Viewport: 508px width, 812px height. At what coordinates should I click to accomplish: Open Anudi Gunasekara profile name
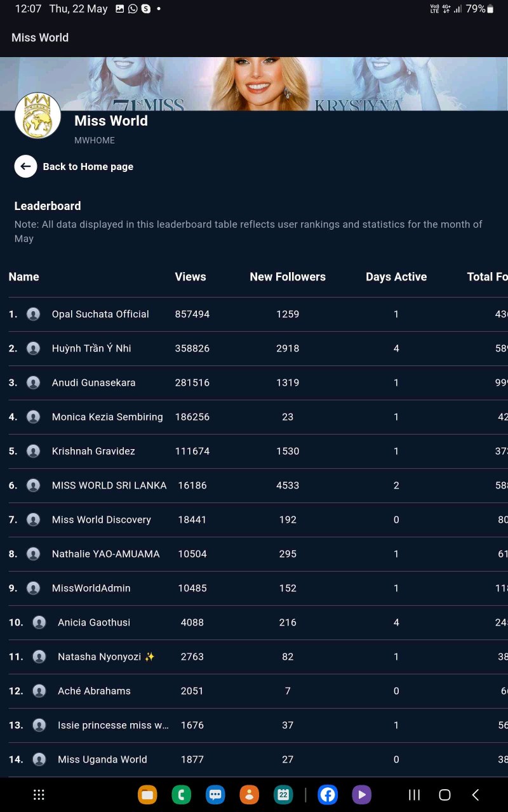click(93, 383)
